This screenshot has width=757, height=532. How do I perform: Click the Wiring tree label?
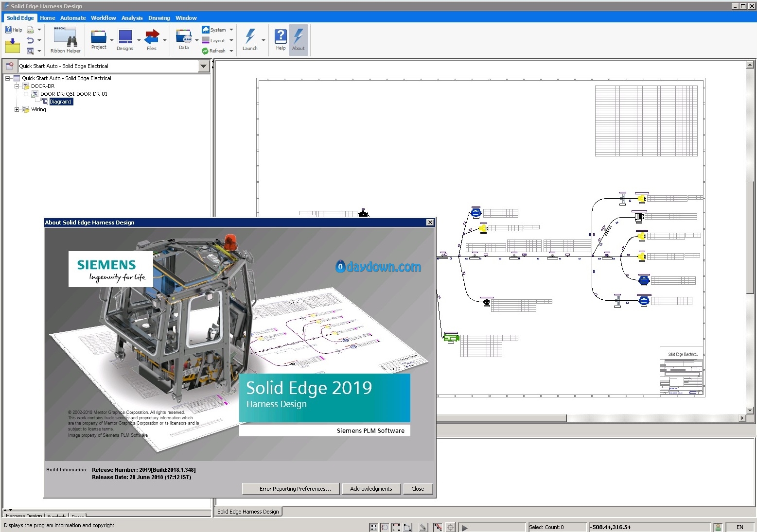[38, 109]
